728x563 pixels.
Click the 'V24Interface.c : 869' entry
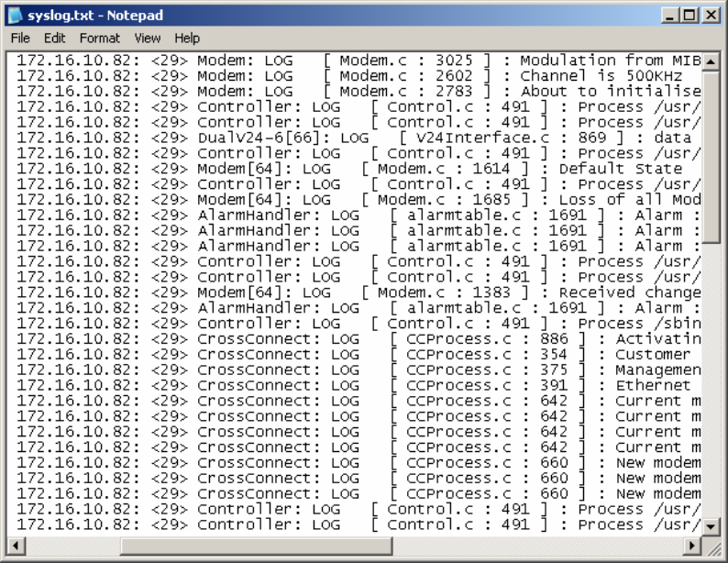[x=511, y=138]
